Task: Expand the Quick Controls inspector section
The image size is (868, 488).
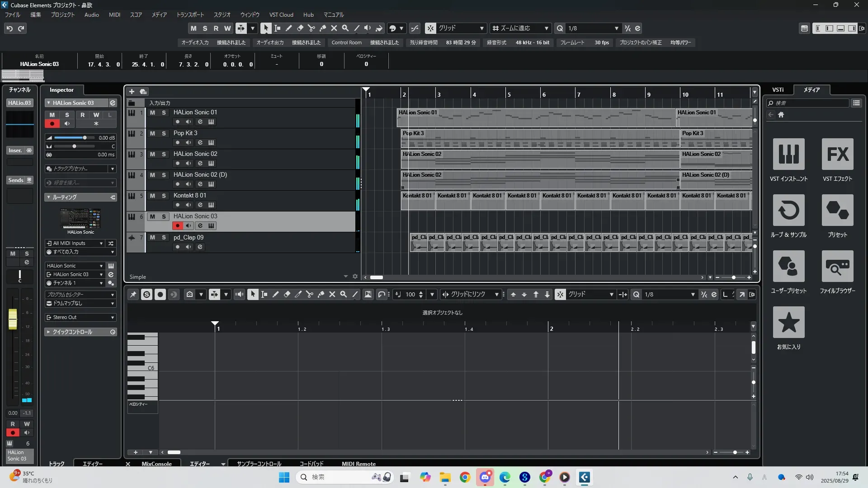Action: point(48,332)
